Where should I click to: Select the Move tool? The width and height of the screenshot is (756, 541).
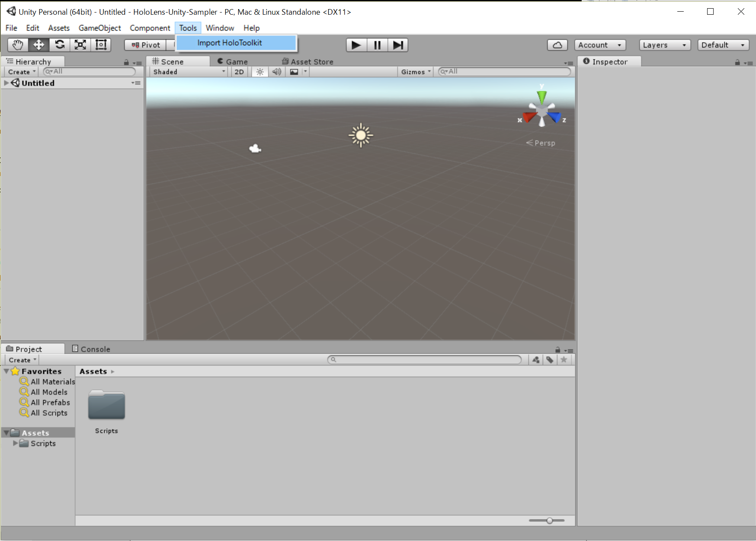[x=38, y=45]
